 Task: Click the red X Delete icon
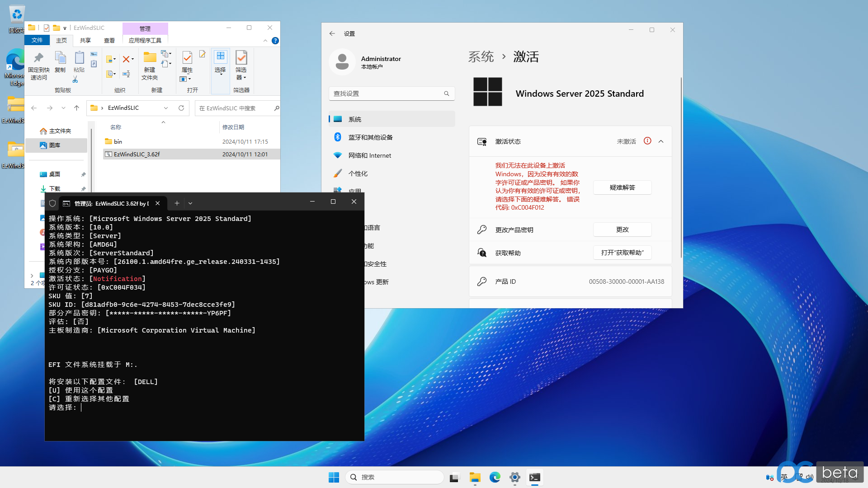[x=126, y=59]
